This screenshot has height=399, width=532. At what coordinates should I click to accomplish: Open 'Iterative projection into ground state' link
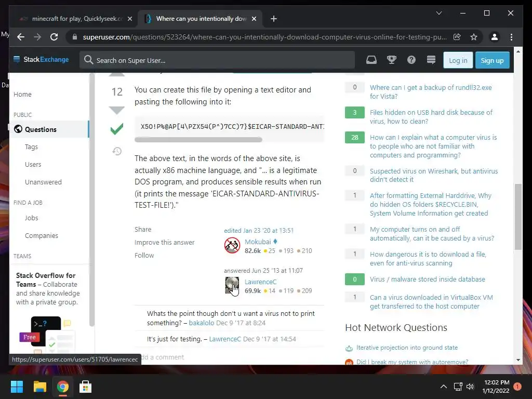tap(407, 348)
